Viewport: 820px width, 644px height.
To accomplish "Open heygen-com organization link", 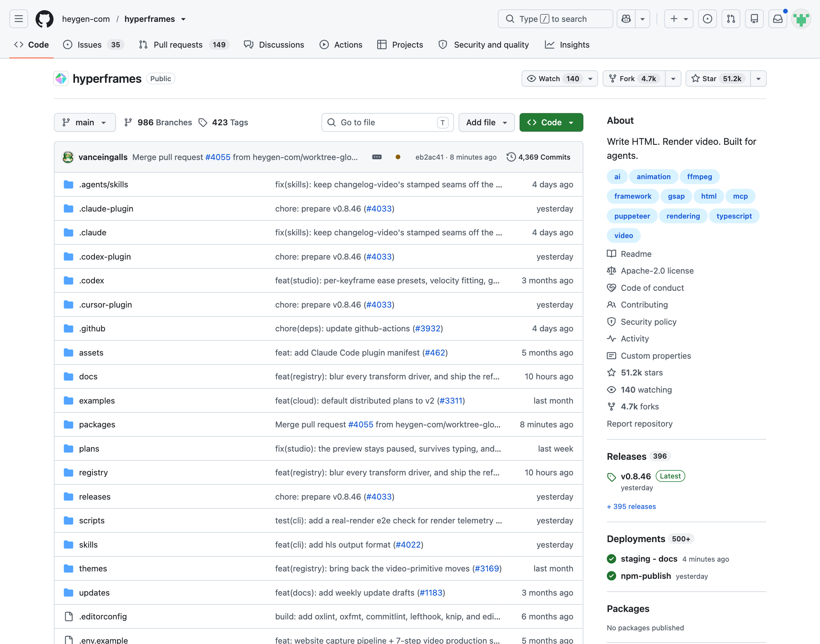I will [86, 19].
